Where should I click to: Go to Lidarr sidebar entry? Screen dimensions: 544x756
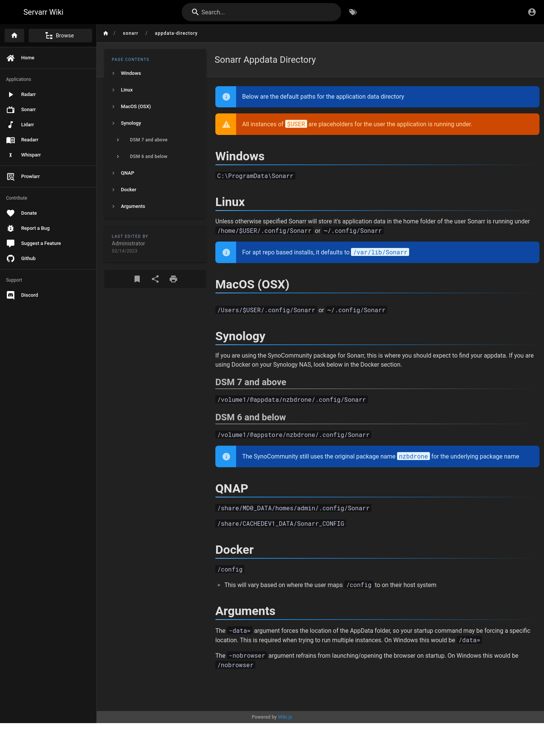click(x=48, y=125)
